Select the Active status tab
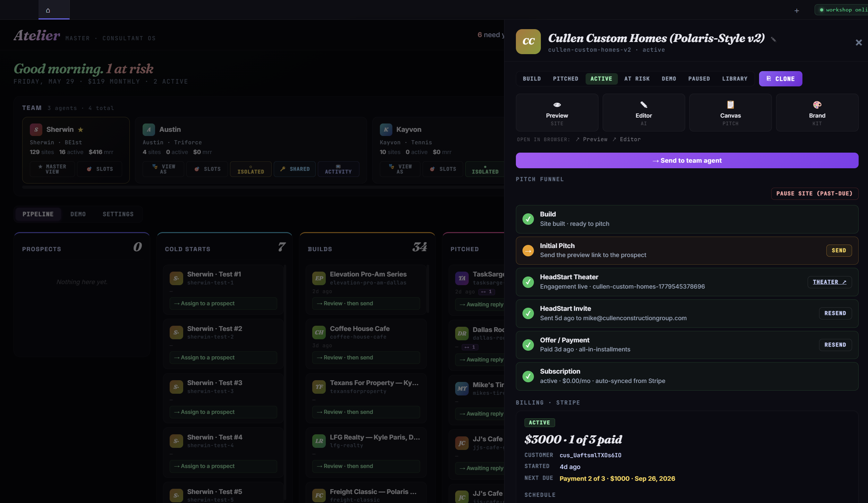 coord(601,79)
